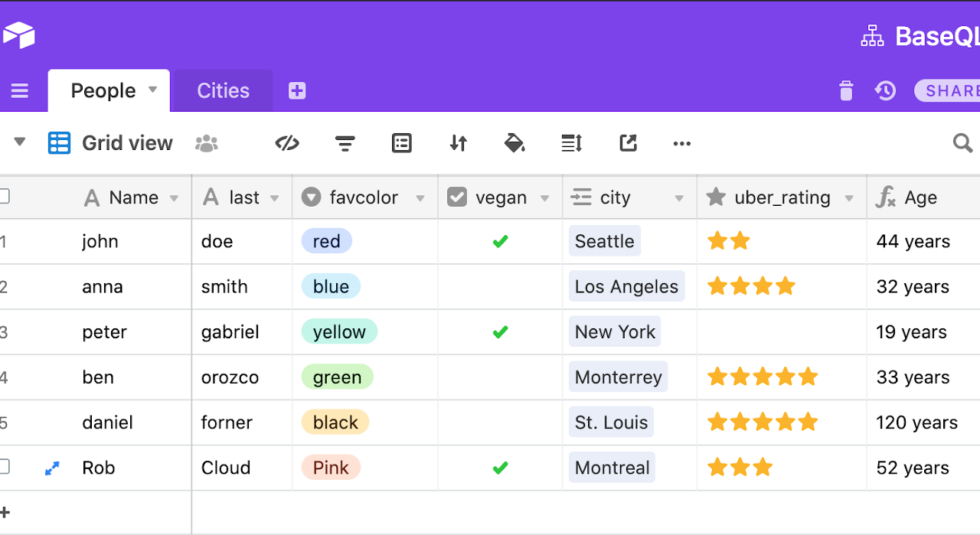Open the sort settings
The width and height of the screenshot is (980, 535).
click(458, 142)
